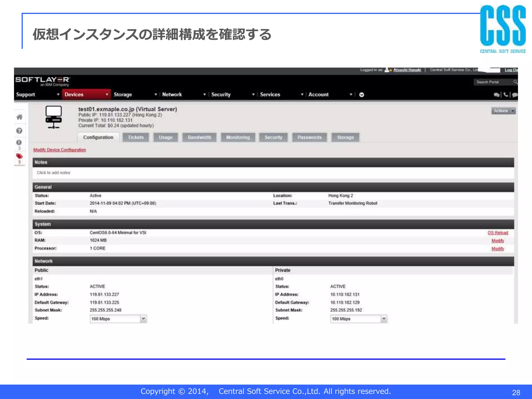Click the virtual server device icon
Image resolution: width=532 pixels, height=399 pixels.
pyautogui.click(x=54, y=117)
